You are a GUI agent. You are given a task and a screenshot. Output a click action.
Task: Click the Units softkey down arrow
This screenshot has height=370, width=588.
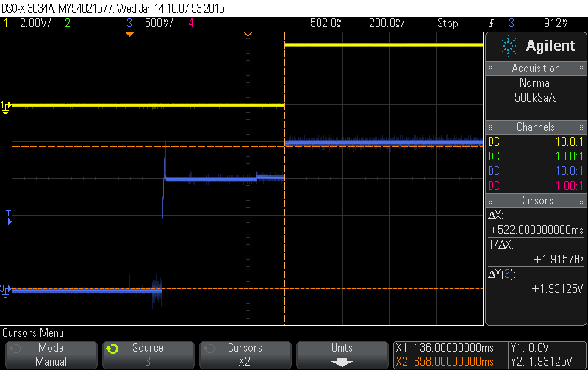[x=342, y=363]
